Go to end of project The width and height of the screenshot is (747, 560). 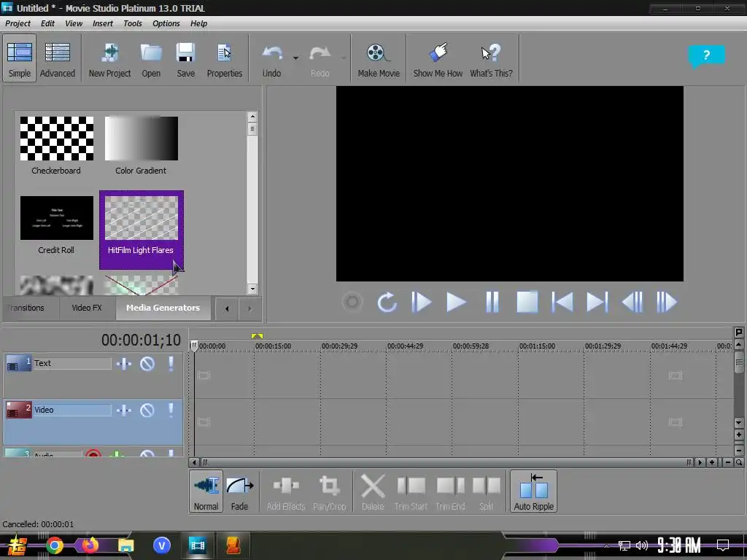(x=597, y=302)
